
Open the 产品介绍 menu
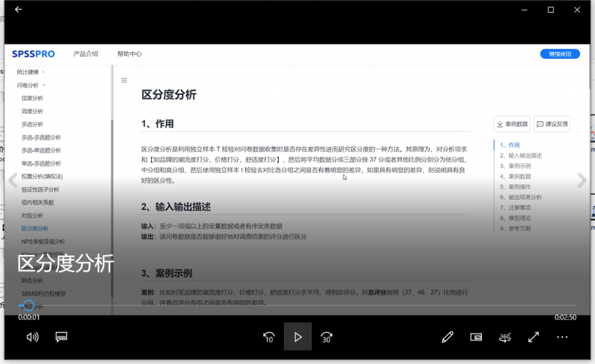(86, 53)
